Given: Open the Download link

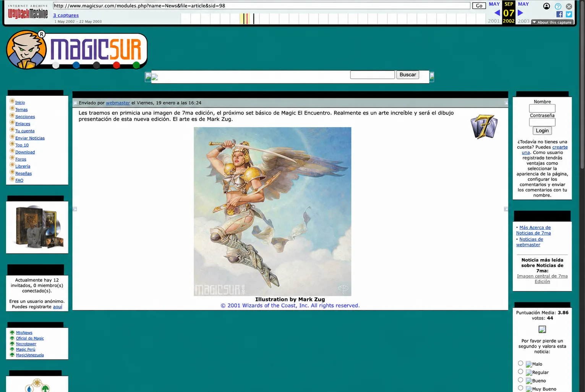Looking at the screenshot, I should [25, 152].
